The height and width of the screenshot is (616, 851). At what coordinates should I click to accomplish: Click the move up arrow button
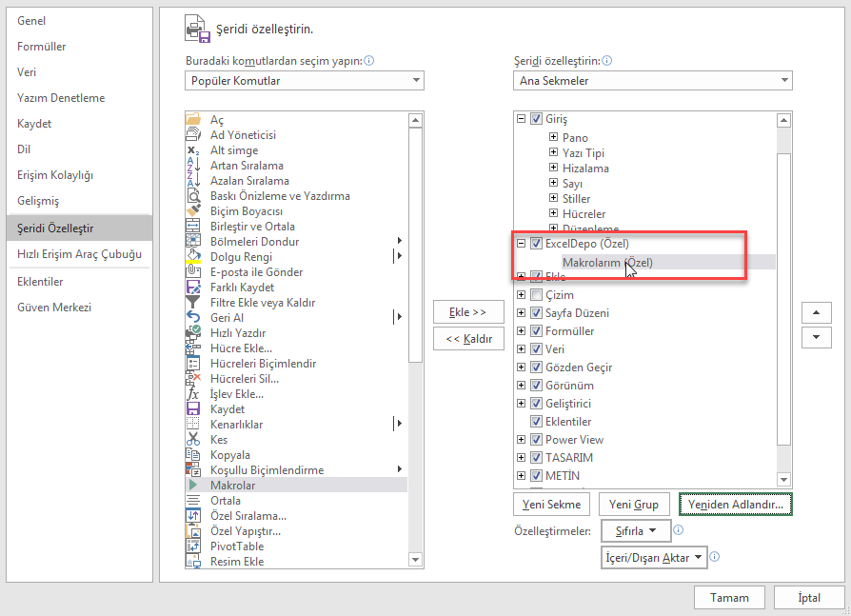coord(817,312)
